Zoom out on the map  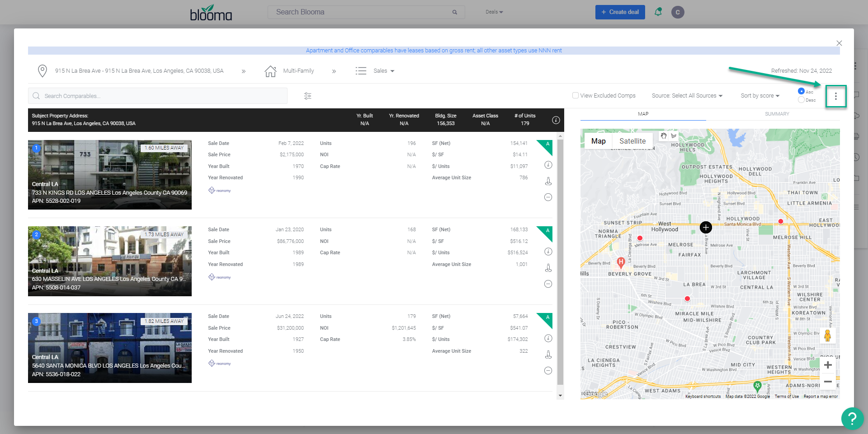pyautogui.click(x=828, y=382)
